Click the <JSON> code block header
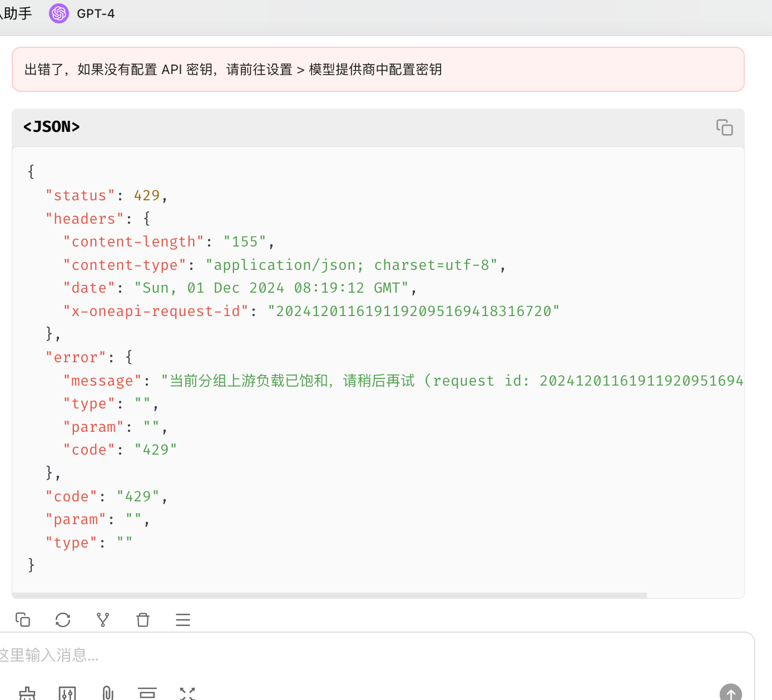Viewport: 772px width, 700px height. coord(378,127)
